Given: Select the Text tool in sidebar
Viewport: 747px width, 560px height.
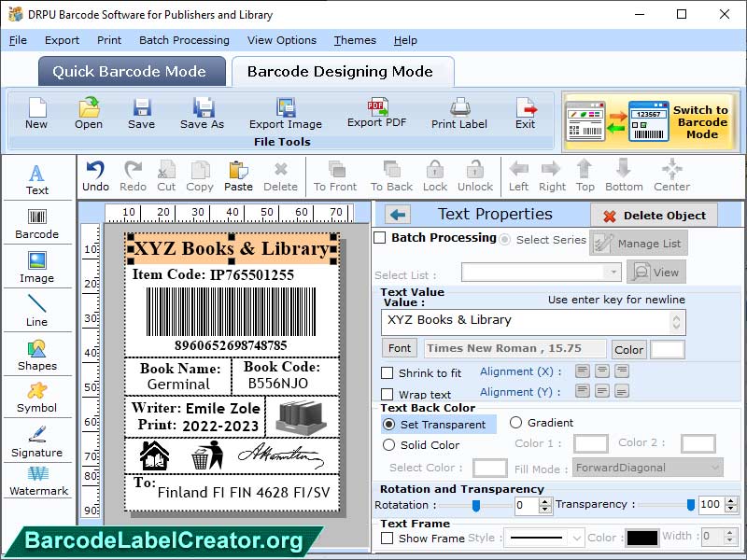Looking at the screenshot, I should [x=37, y=180].
